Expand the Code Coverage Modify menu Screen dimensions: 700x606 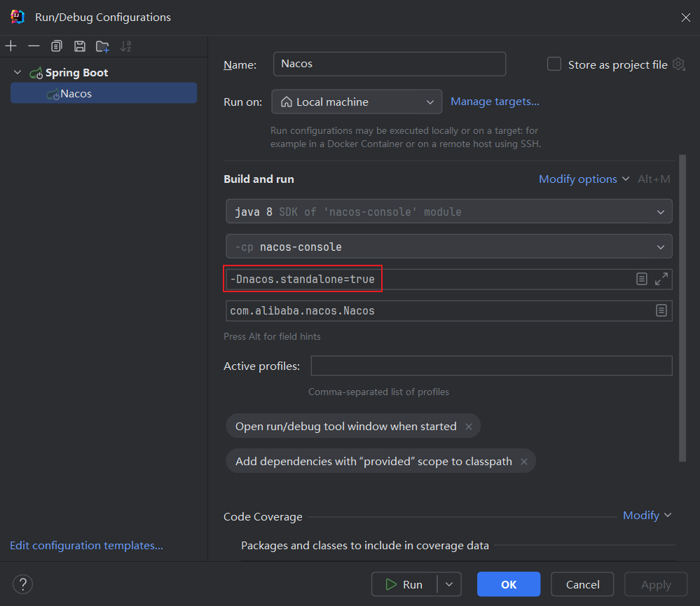click(647, 516)
